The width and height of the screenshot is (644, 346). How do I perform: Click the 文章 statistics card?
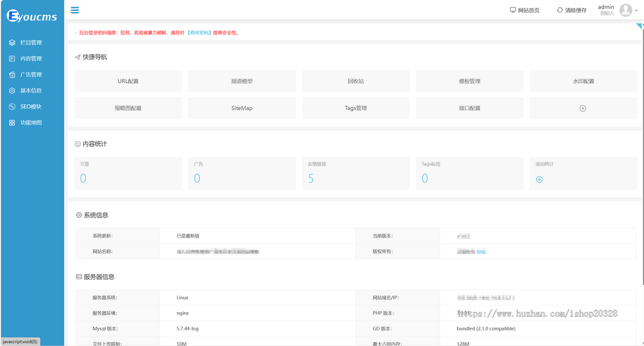(128, 173)
